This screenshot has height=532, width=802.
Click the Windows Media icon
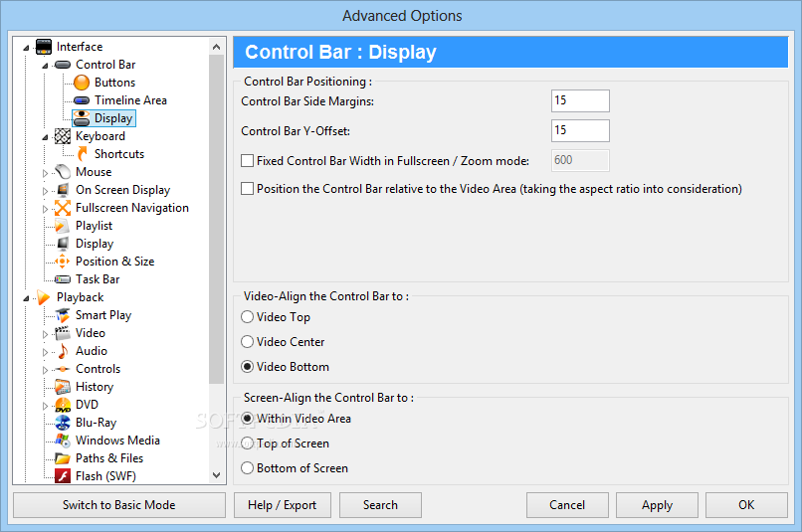63,440
